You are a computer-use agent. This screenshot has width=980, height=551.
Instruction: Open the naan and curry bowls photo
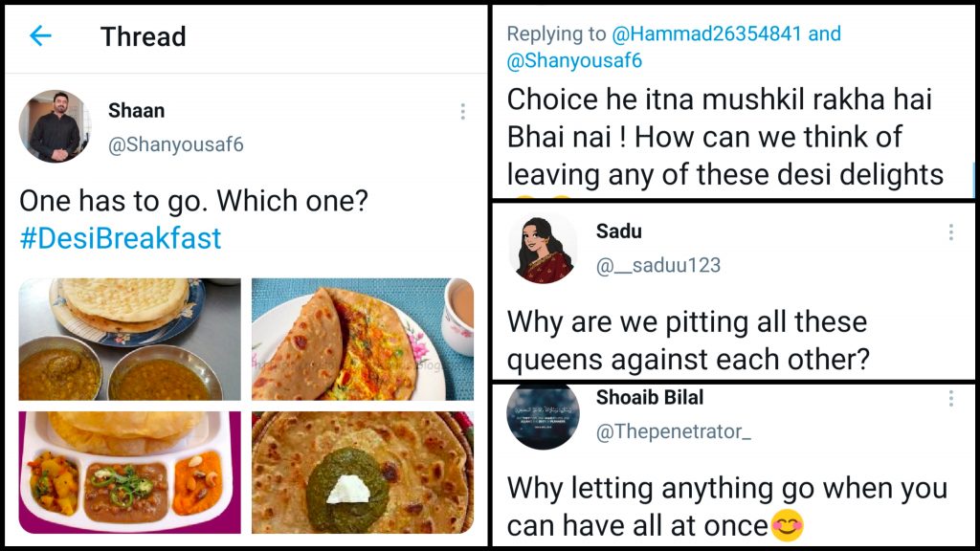pyautogui.click(x=130, y=339)
